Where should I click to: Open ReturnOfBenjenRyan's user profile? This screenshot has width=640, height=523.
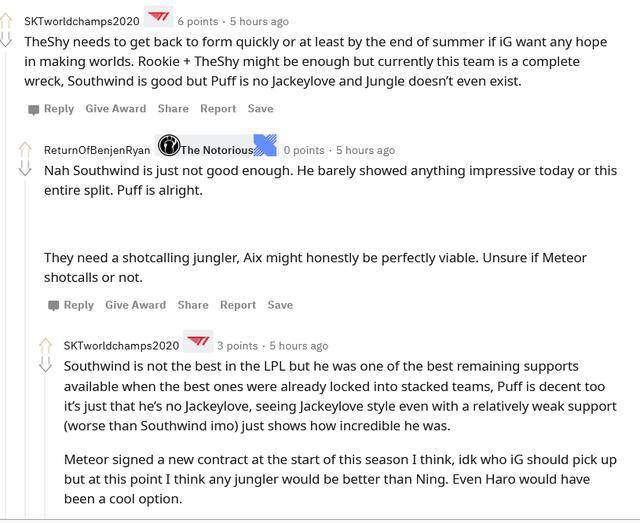96,150
